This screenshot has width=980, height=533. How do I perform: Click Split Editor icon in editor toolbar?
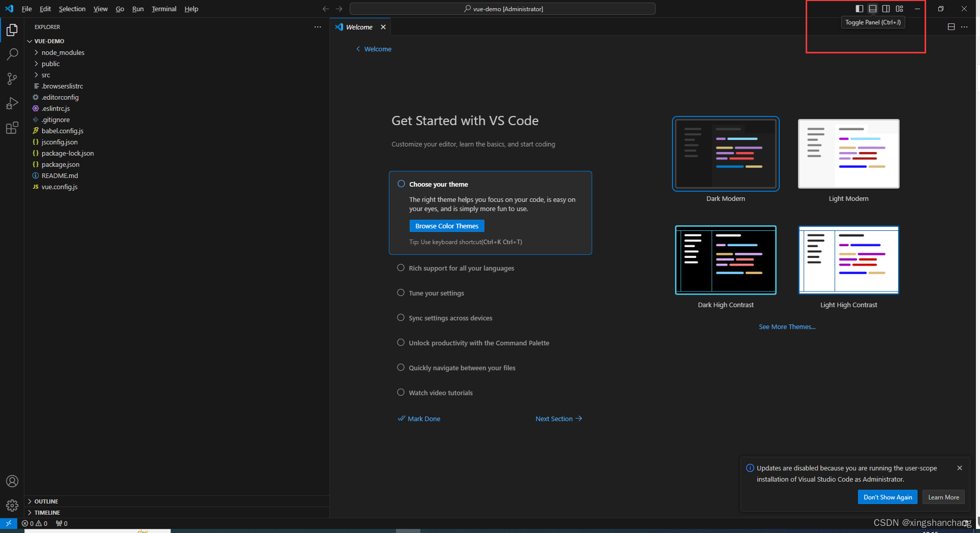coord(951,27)
